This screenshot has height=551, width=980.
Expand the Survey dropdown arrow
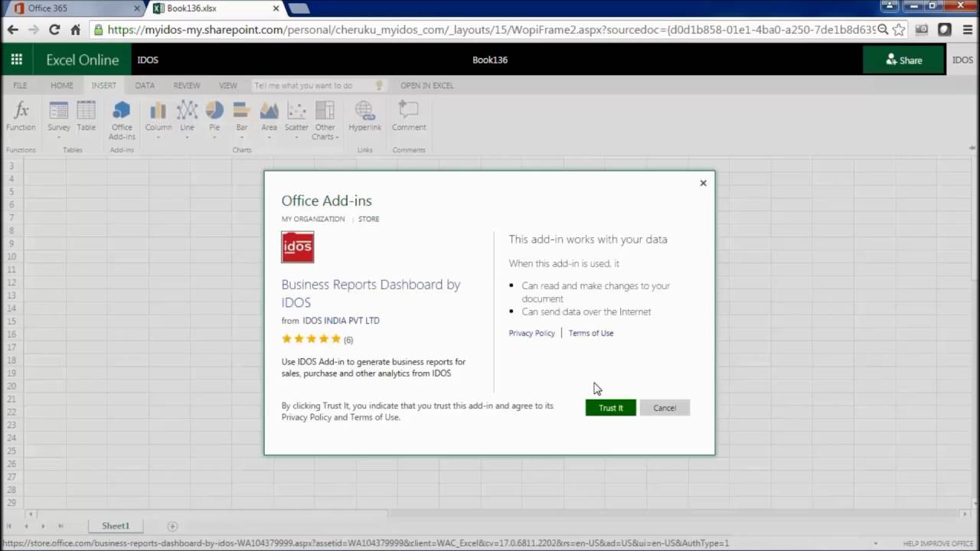[x=59, y=138]
